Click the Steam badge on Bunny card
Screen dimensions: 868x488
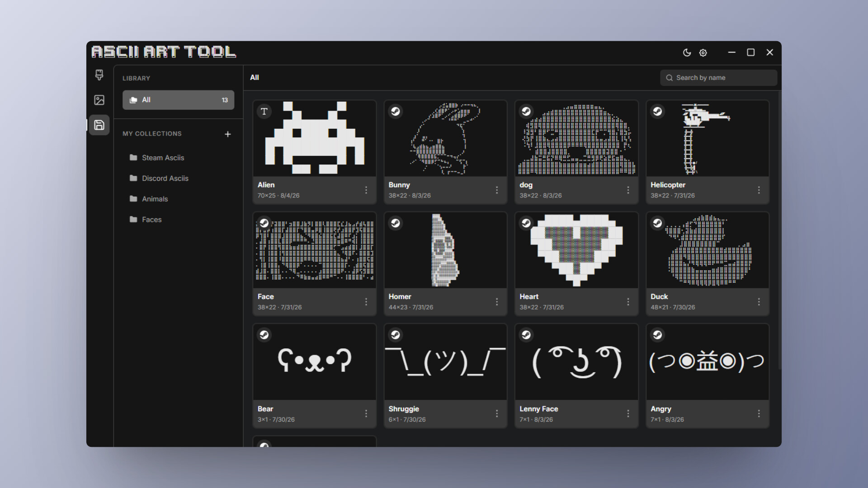(x=396, y=111)
